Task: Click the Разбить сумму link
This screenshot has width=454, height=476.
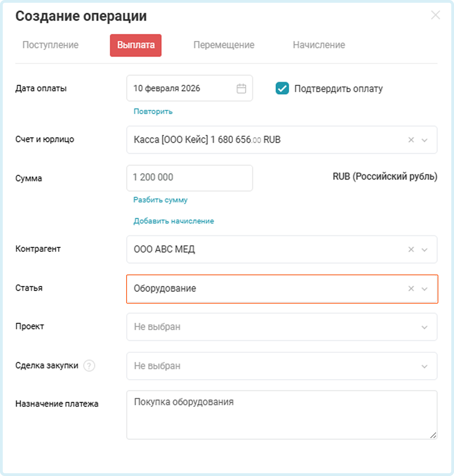Action: pos(160,200)
